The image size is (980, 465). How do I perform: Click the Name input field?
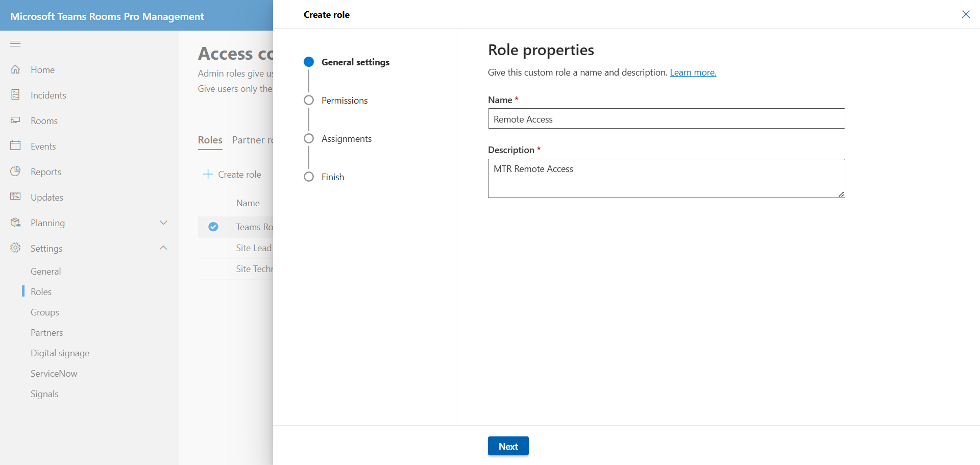coord(667,118)
